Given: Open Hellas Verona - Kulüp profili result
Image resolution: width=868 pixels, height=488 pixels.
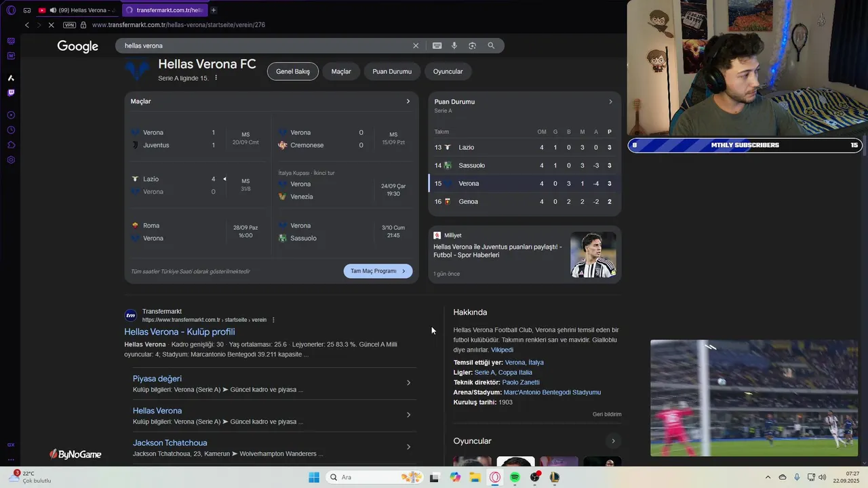Looking at the screenshot, I should point(180,331).
